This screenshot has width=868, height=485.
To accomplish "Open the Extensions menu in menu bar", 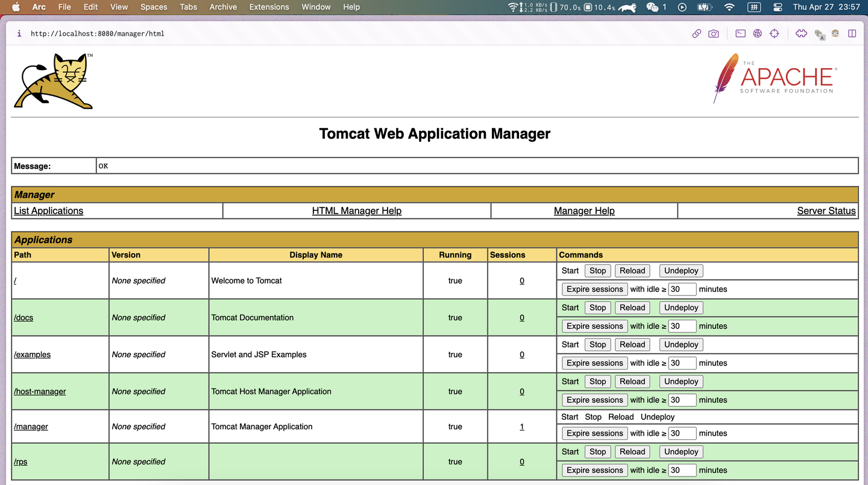I will coord(269,7).
